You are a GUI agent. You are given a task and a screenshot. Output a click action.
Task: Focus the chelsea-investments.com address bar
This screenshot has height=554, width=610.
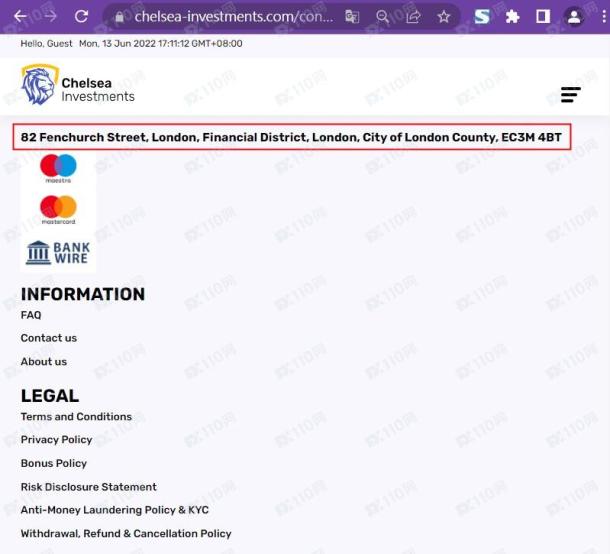click(234, 16)
